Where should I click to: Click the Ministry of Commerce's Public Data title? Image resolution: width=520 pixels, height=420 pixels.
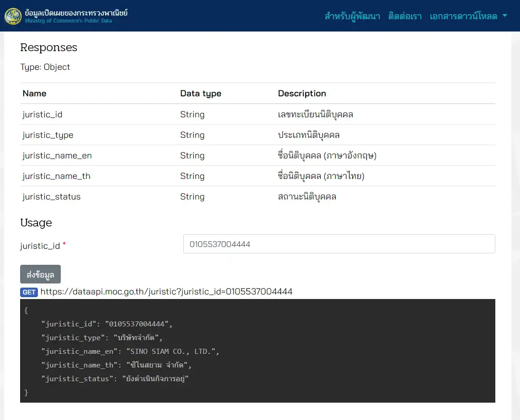69,21
